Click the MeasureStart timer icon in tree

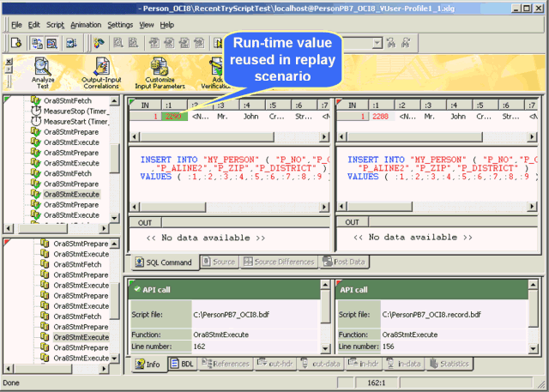pos(36,122)
